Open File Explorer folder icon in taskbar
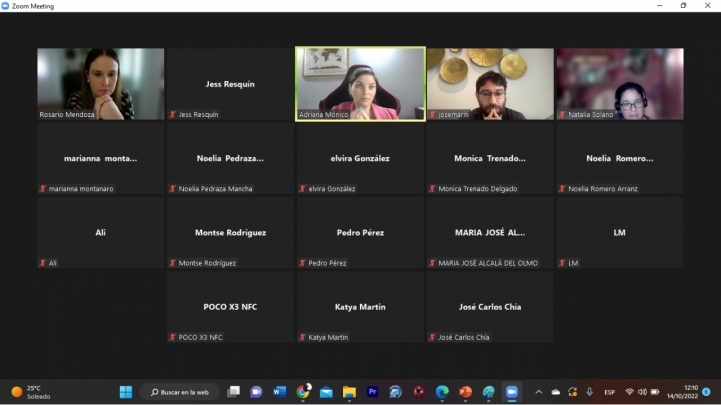 (349, 392)
